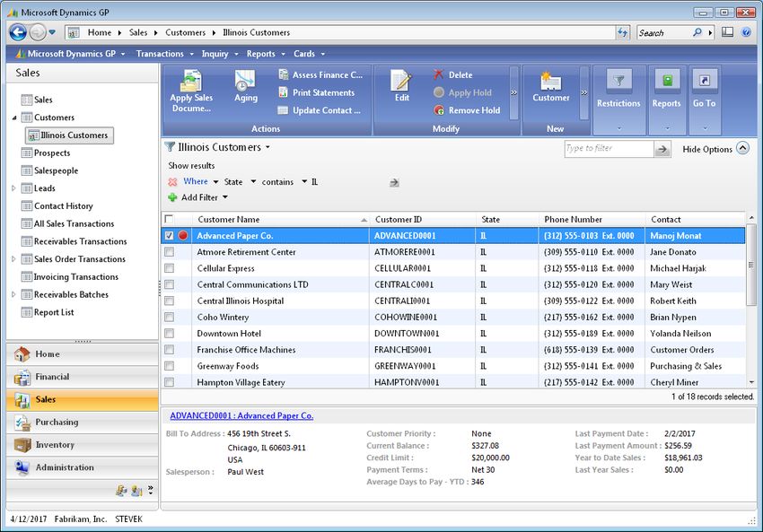Click the Search input box
This screenshot has width=763, height=532.
click(x=663, y=32)
